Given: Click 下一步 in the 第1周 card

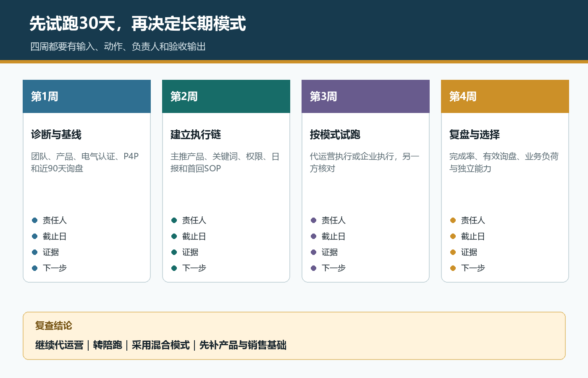Looking at the screenshot, I should click(55, 268).
